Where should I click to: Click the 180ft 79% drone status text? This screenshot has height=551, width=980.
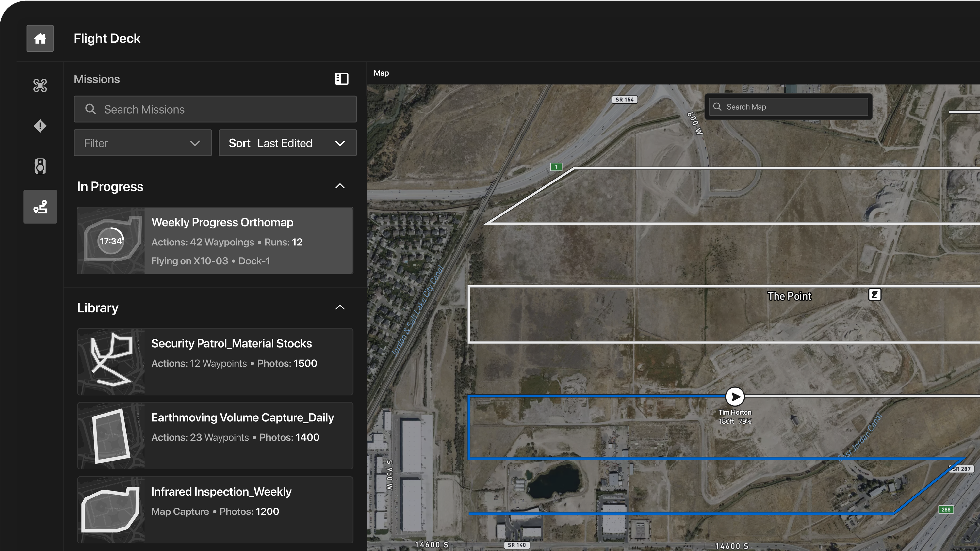[735, 422]
